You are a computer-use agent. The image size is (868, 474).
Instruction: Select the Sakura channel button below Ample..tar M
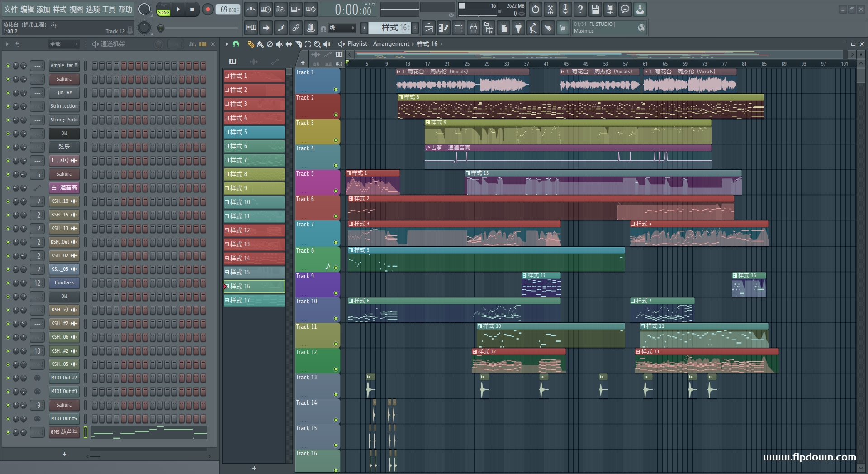click(x=64, y=79)
